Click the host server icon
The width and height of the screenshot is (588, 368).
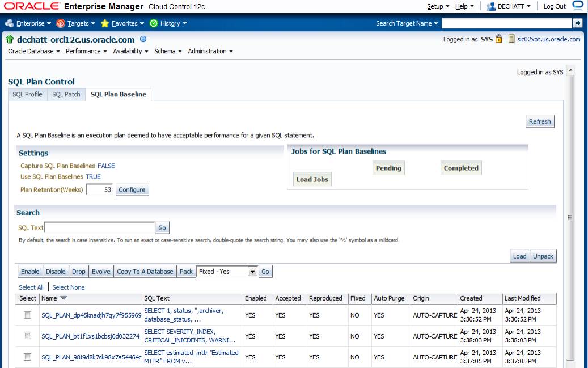(511, 38)
